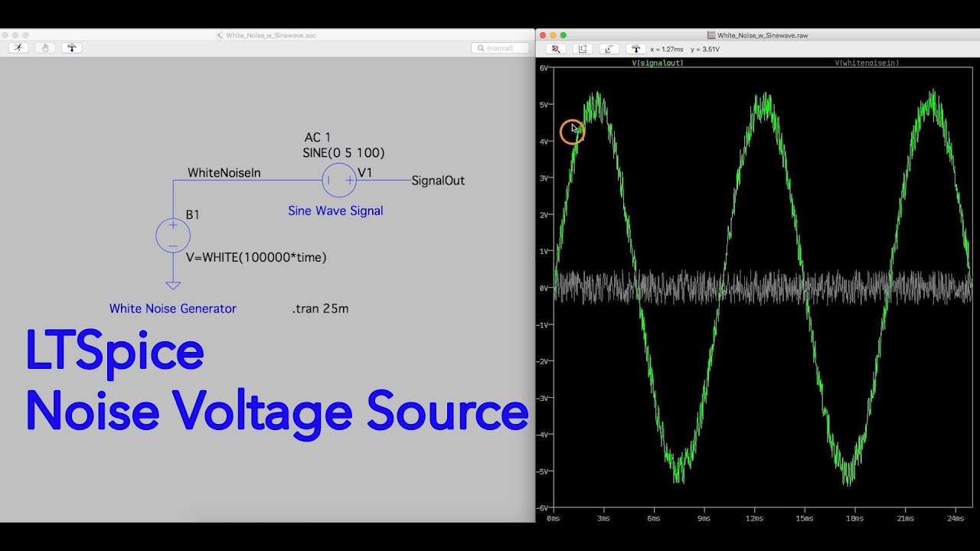This screenshot has height=551, width=980.
Task: Run the simulation from the schematic toolbar
Action: pyautogui.click(x=19, y=47)
